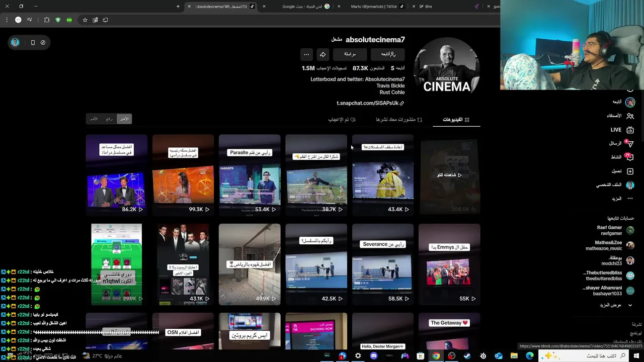Open Outlook from the taskbar
644x362 pixels.
pyautogui.click(x=498, y=356)
